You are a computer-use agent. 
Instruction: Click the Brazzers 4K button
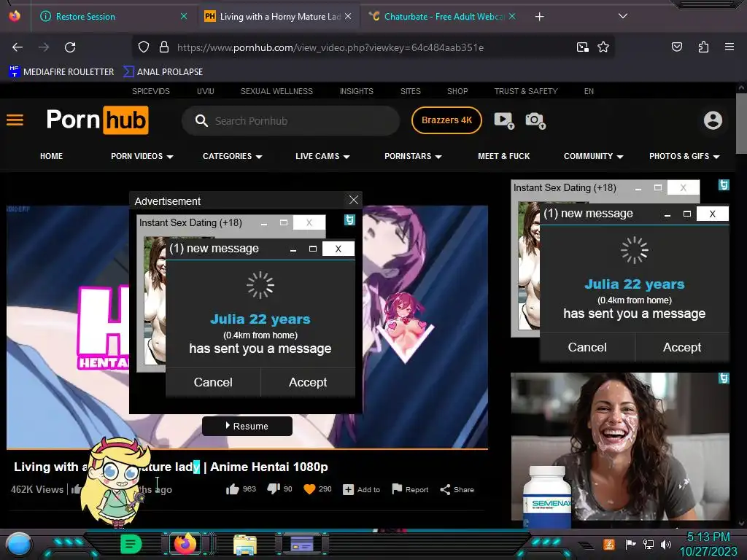point(446,120)
